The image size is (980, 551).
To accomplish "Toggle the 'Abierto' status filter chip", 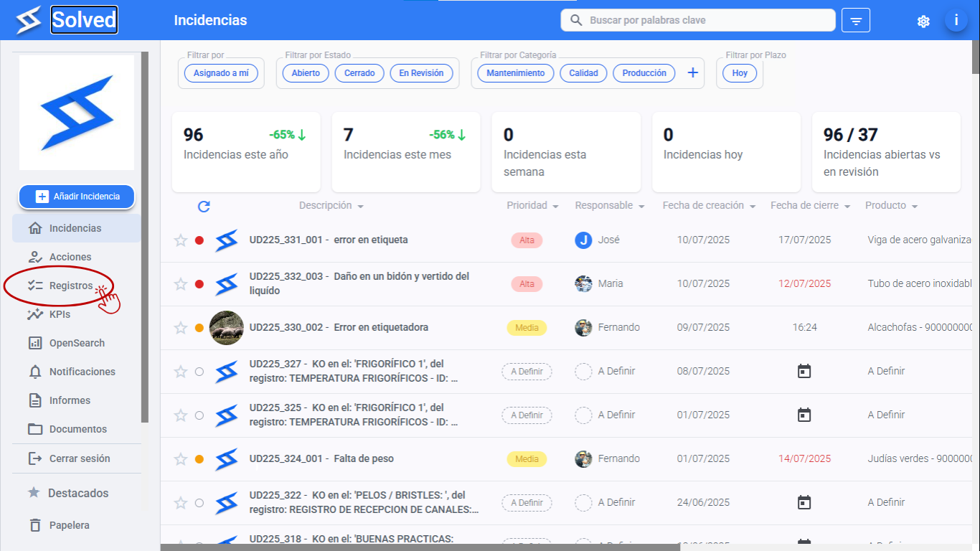I will 306,73.
